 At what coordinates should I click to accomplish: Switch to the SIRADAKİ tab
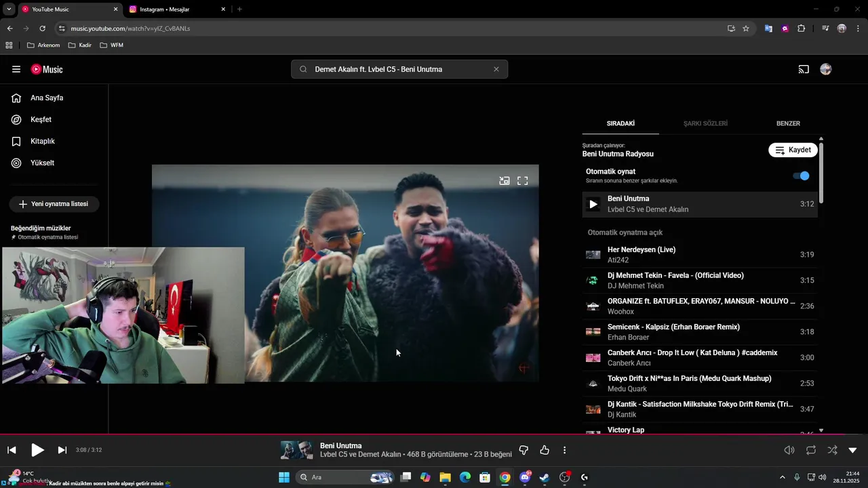[x=620, y=123]
